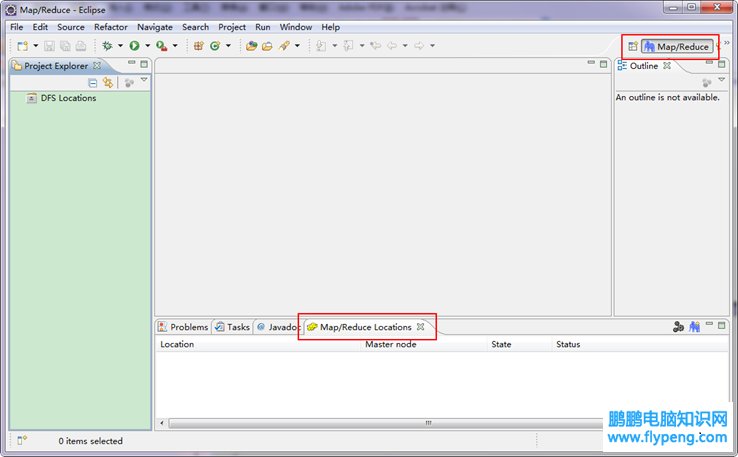Screen dimensions: 738x457
Task: Click the Save All toolbar icon
Action: tap(65, 46)
